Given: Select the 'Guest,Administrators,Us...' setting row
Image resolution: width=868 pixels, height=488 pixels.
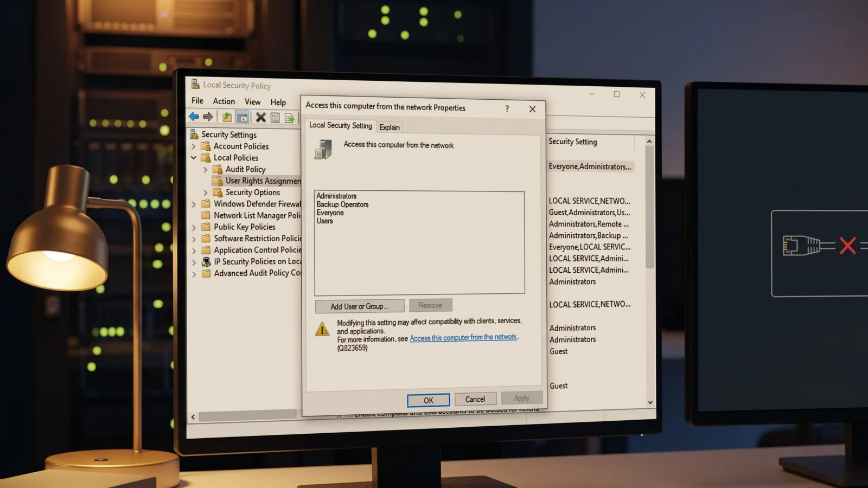Looking at the screenshot, I should click(x=589, y=213).
